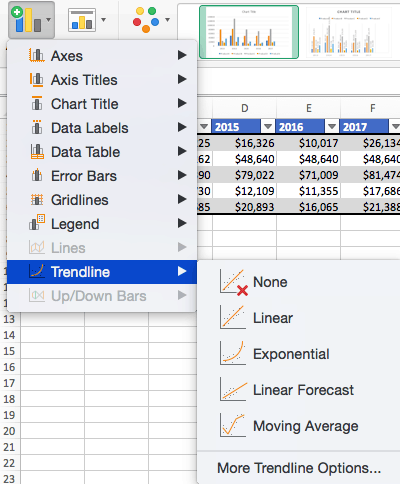Open the Axes submenu
This screenshot has width=400, height=484.
102,56
